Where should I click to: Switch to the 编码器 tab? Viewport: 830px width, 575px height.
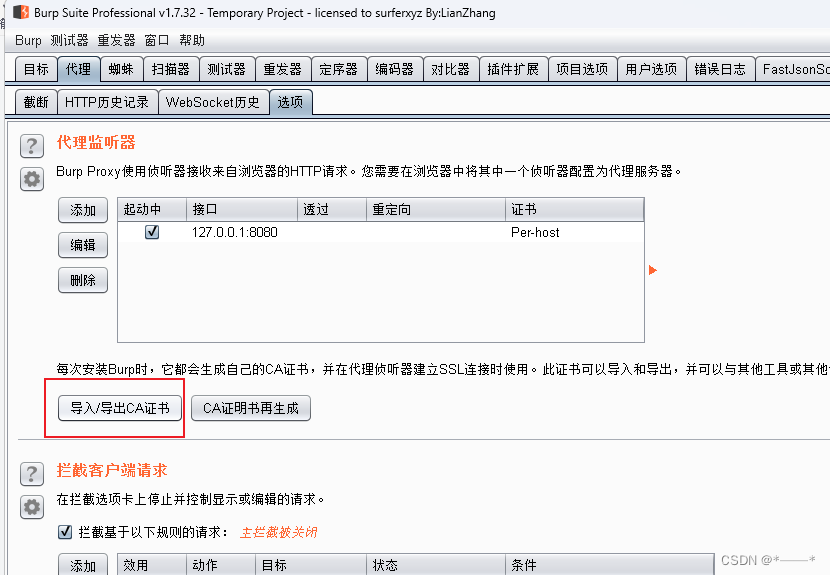[395, 69]
